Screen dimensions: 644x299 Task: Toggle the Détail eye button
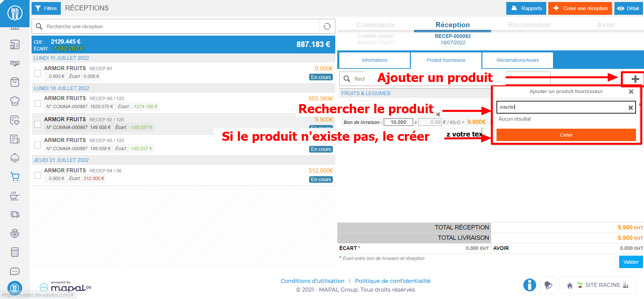click(628, 8)
